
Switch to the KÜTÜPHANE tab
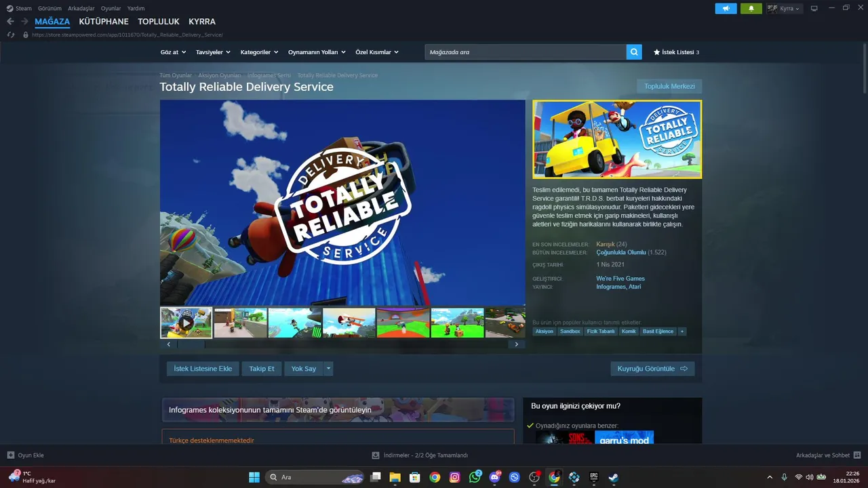point(104,22)
